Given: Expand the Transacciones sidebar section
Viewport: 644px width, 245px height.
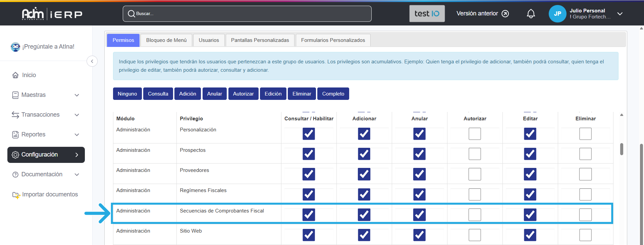Looking at the screenshot, I should pos(77,115).
